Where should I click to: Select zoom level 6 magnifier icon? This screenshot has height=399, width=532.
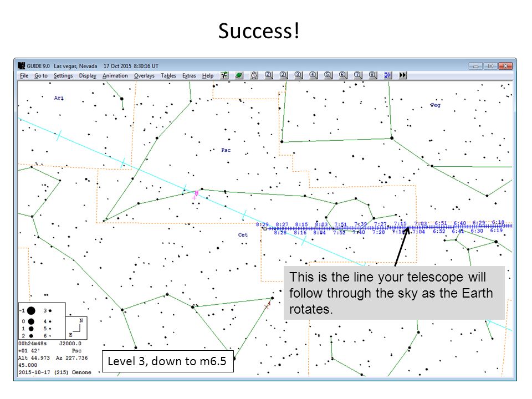tap(343, 75)
